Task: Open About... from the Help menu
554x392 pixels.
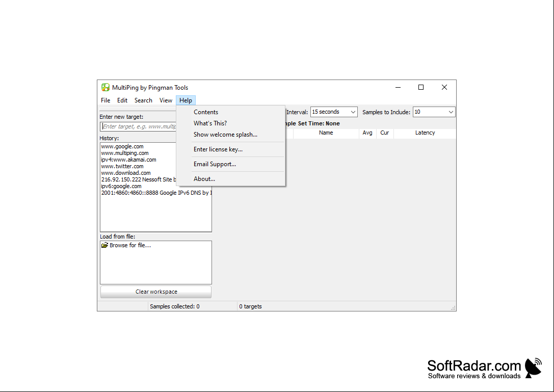Action: [x=231, y=179]
